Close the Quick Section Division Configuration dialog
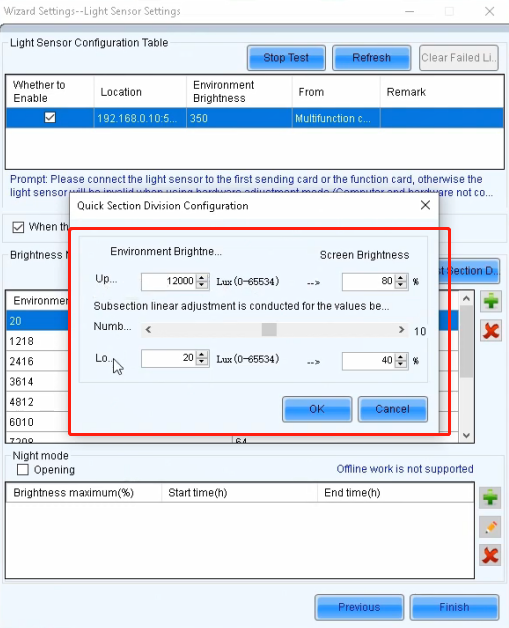 pyautogui.click(x=425, y=205)
